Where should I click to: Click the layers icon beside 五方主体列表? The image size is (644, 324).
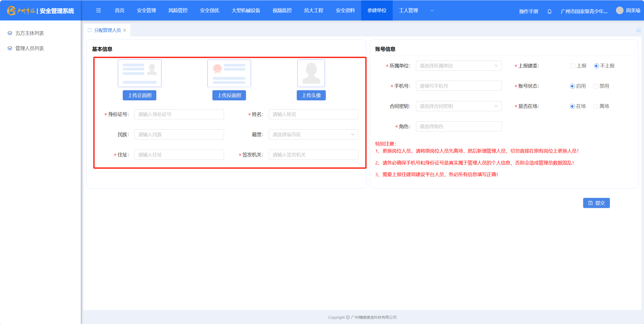[x=10, y=33]
